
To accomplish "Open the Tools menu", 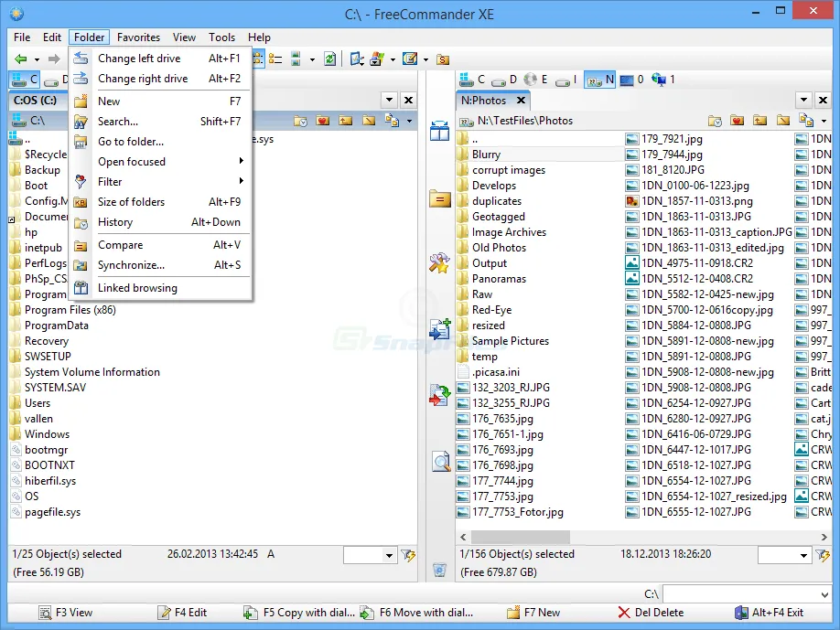I will [x=221, y=37].
